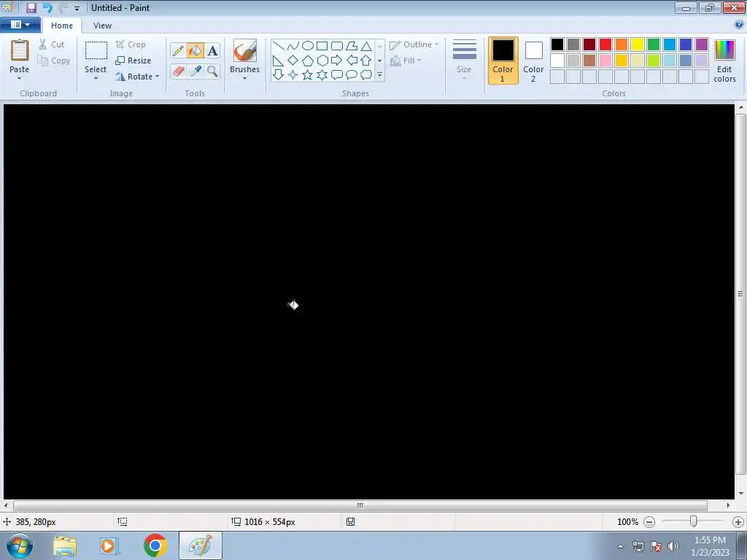
Task: Choose the Right arrow shape
Action: pyautogui.click(x=337, y=61)
